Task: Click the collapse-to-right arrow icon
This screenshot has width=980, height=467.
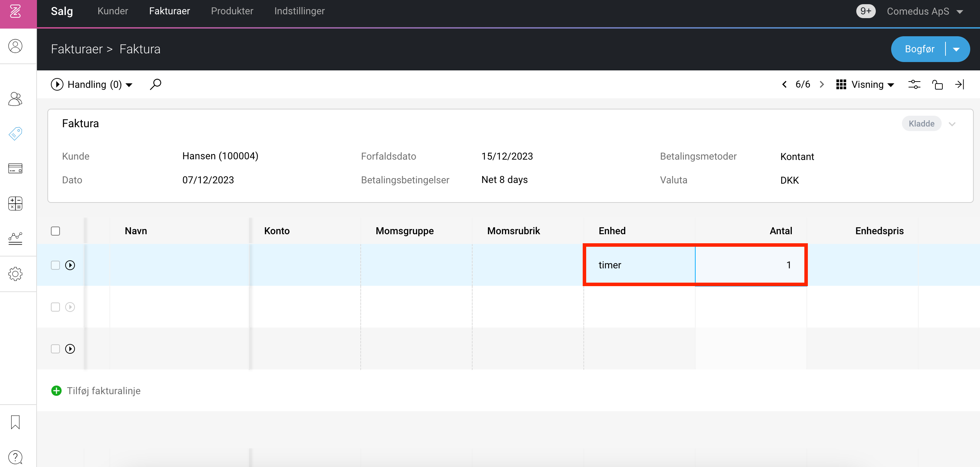Action: click(x=960, y=84)
